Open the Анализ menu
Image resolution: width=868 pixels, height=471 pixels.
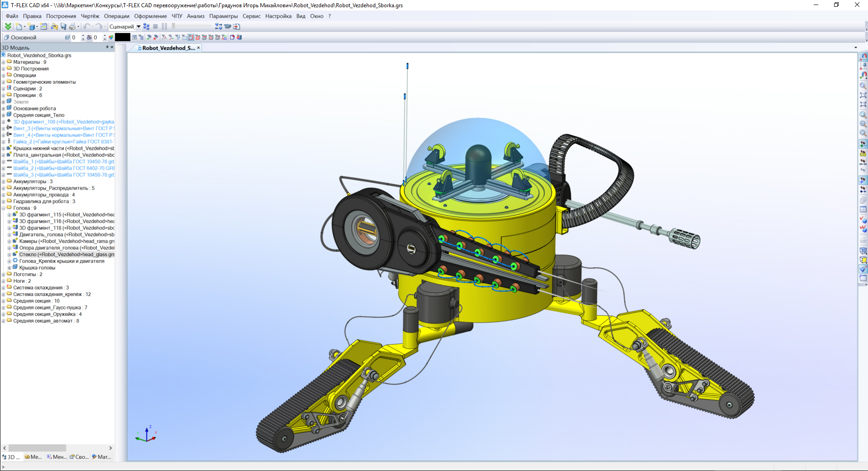pos(196,16)
